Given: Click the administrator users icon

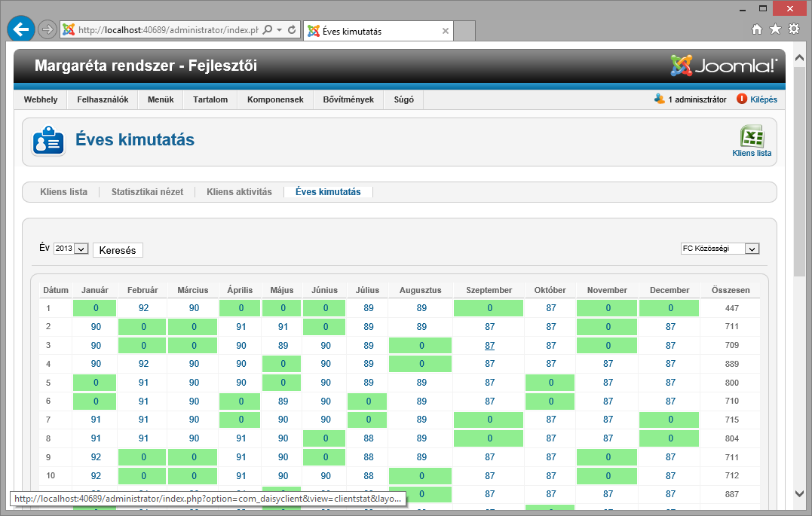Looking at the screenshot, I should coord(659,99).
